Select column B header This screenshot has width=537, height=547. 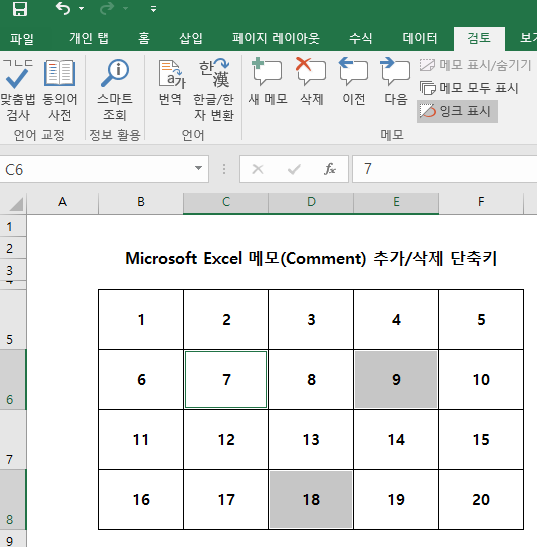(x=141, y=202)
